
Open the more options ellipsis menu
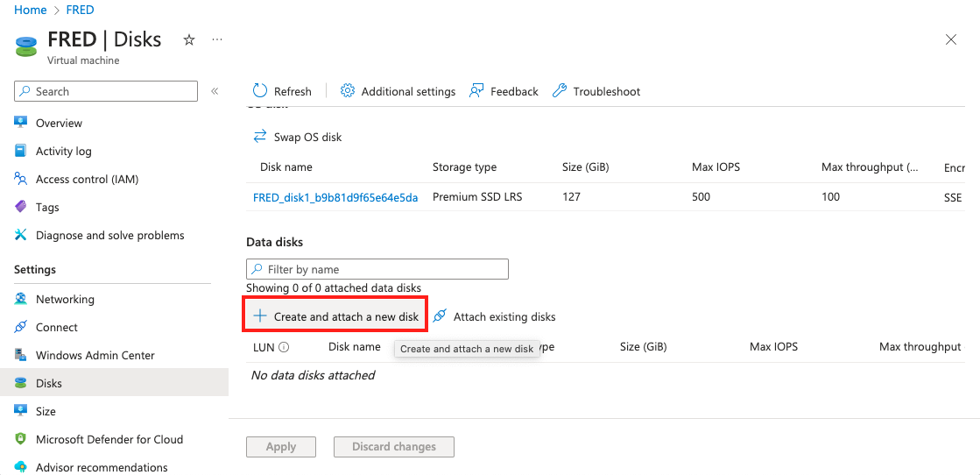tap(217, 40)
